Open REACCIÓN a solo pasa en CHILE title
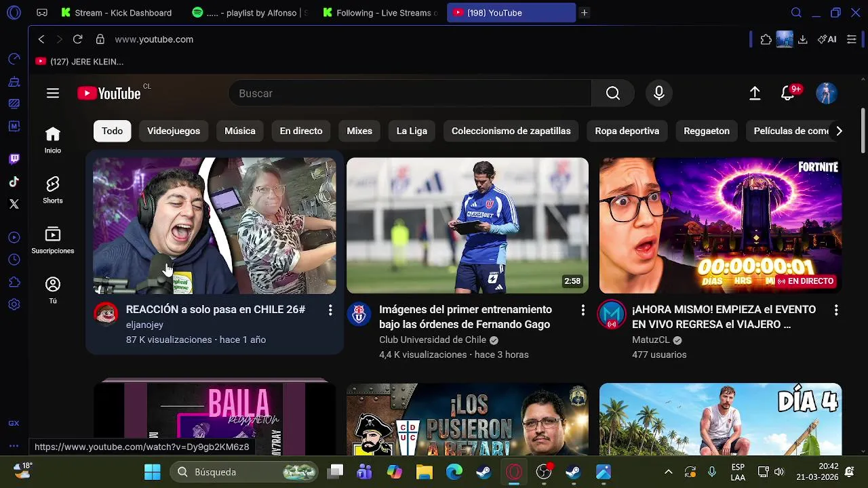This screenshot has height=488, width=868. coord(216,310)
